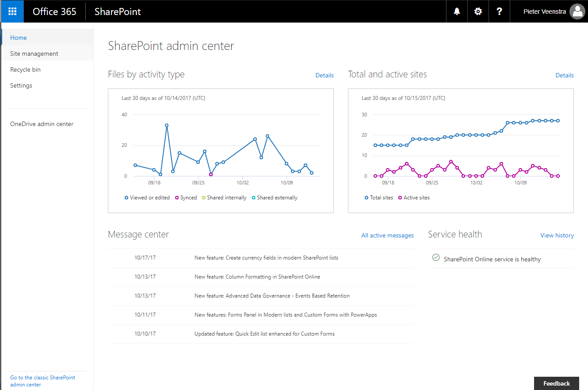Screen dimensions: 588x390
Task: Open Details for Total and active sites
Action: point(565,75)
